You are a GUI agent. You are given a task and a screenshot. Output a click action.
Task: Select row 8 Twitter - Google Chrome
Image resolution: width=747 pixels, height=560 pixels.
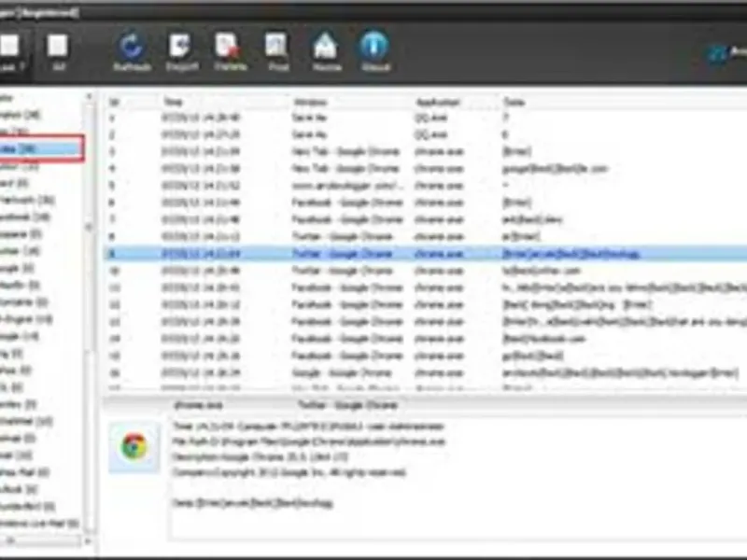tap(426, 237)
